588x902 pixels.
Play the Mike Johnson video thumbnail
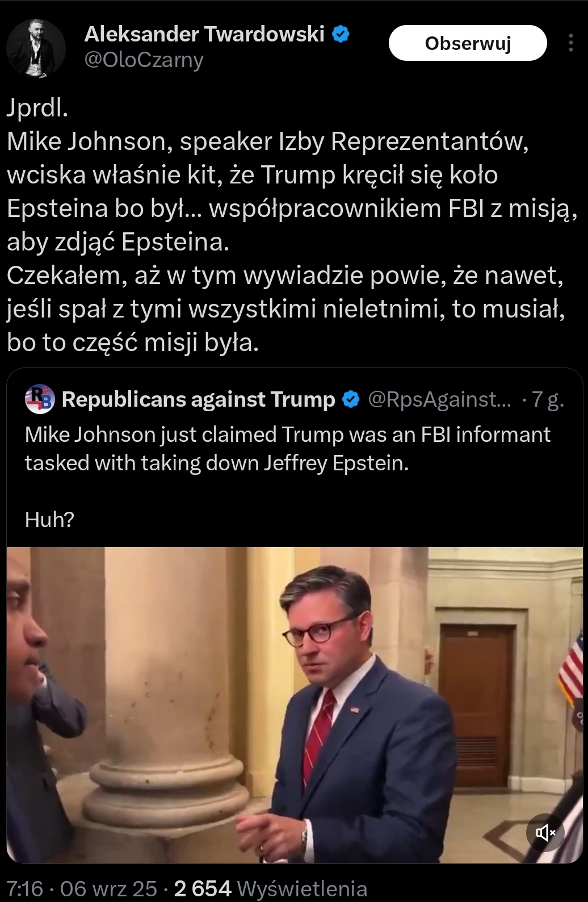(295, 705)
